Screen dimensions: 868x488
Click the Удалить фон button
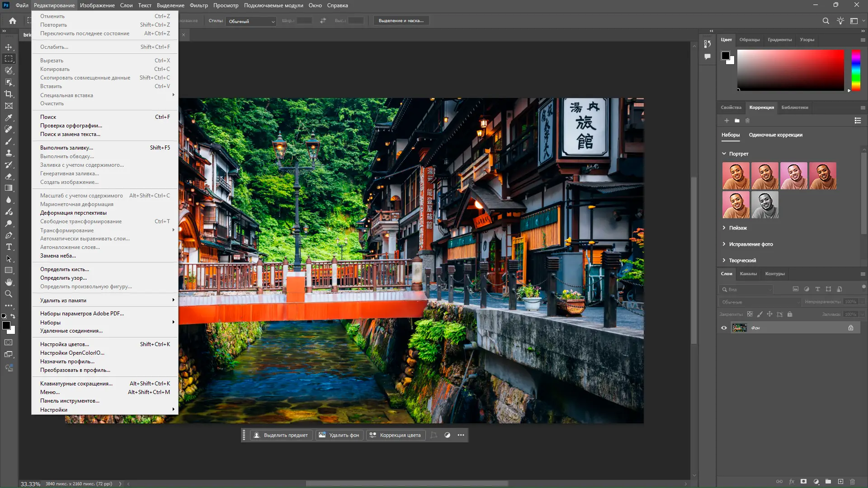point(339,435)
